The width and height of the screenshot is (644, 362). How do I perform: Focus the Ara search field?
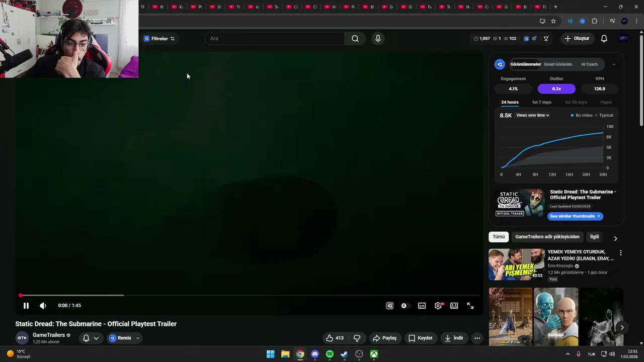pyautogui.click(x=275, y=39)
